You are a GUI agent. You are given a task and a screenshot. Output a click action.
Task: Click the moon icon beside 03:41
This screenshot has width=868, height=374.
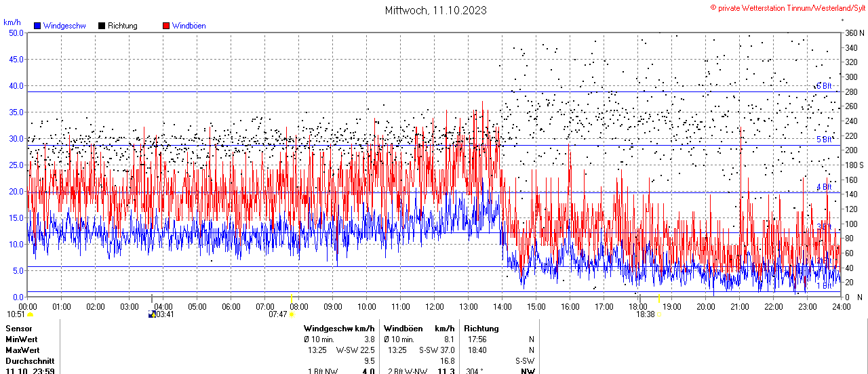(153, 314)
